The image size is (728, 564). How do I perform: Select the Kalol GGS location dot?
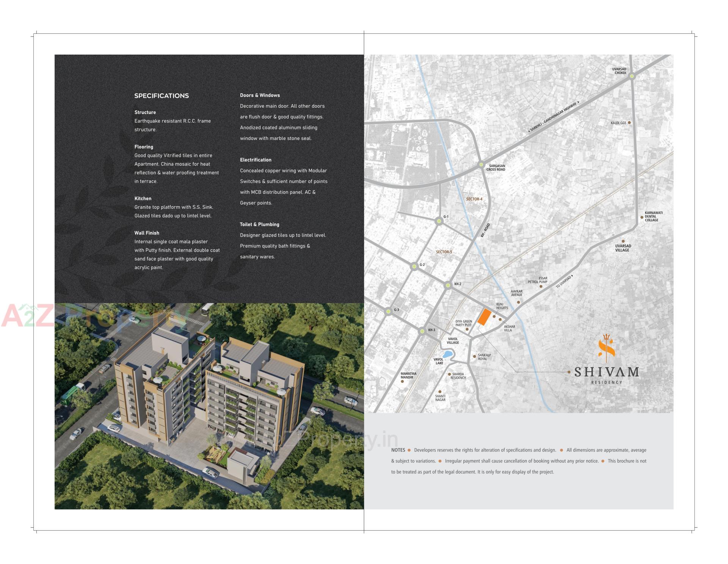[x=630, y=123]
